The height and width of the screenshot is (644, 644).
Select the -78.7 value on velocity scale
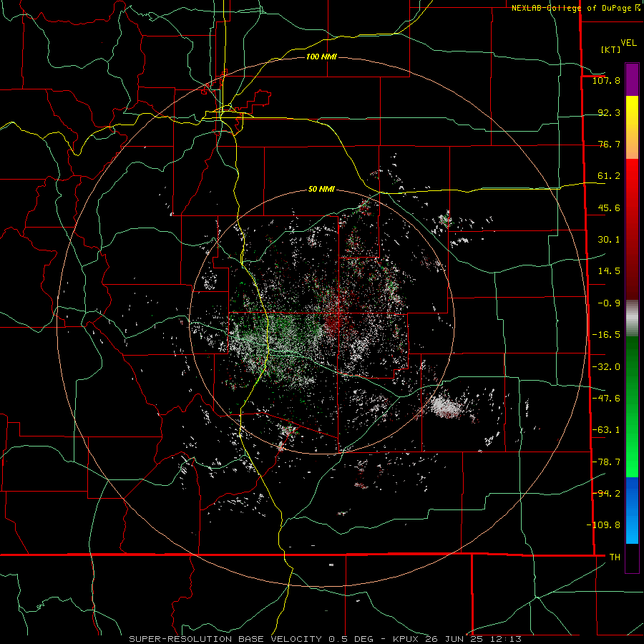click(x=606, y=462)
